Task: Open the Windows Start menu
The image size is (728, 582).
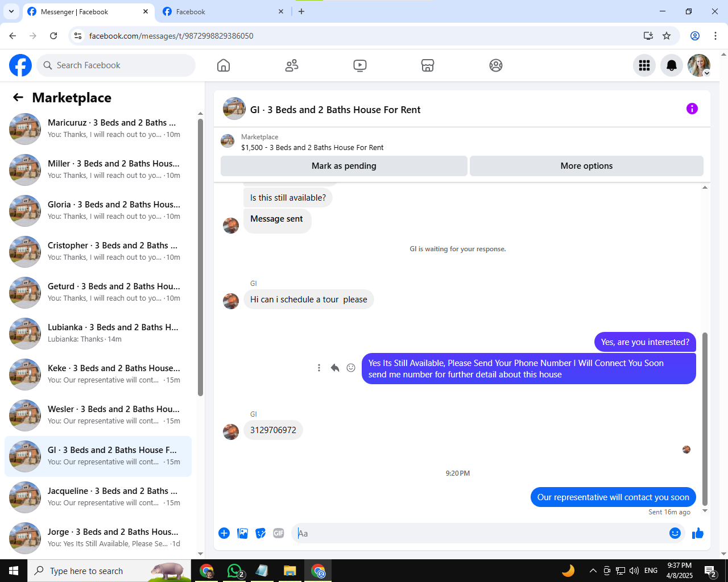Action: click(x=14, y=571)
